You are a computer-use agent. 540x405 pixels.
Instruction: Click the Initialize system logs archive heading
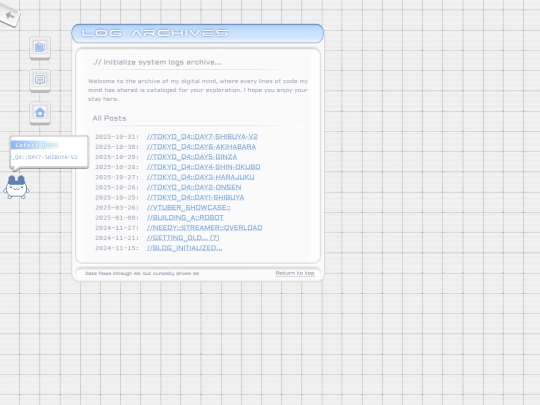[x=157, y=62]
